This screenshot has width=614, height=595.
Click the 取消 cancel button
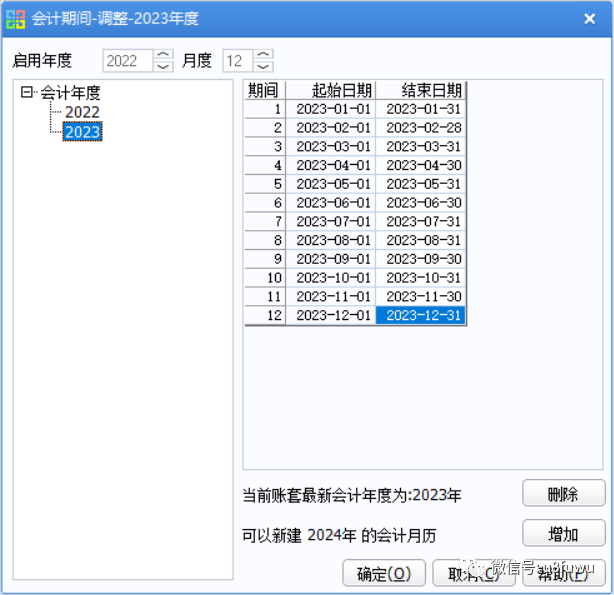[473, 573]
